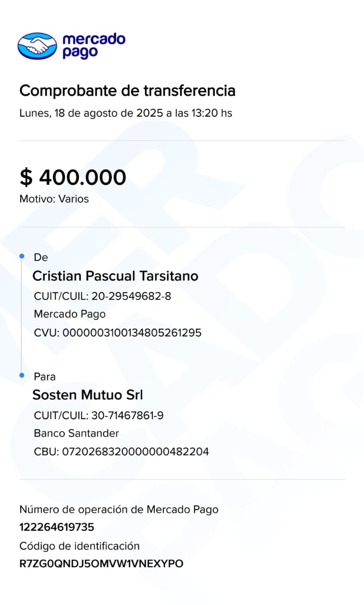
Task: Select identification code R7ZG0QNDJ5OMVW1VNEXYPO
Action: pos(101,564)
